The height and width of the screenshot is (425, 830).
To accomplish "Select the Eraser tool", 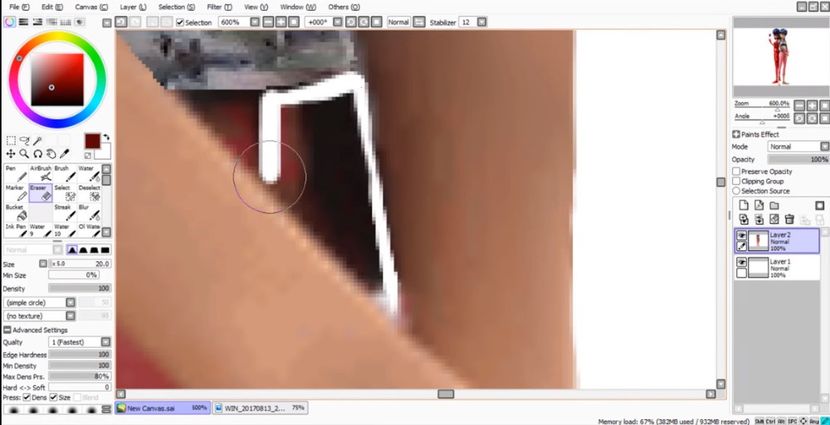I will (x=40, y=192).
